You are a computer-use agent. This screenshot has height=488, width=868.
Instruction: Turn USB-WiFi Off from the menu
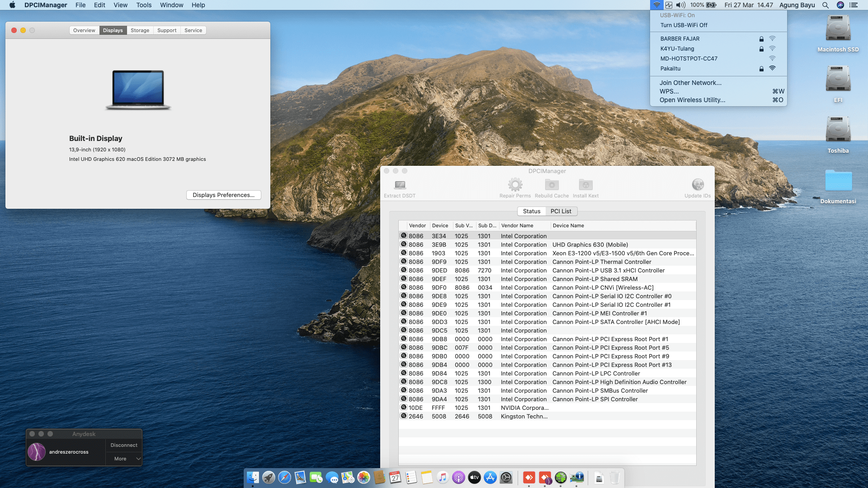(684, 25)
